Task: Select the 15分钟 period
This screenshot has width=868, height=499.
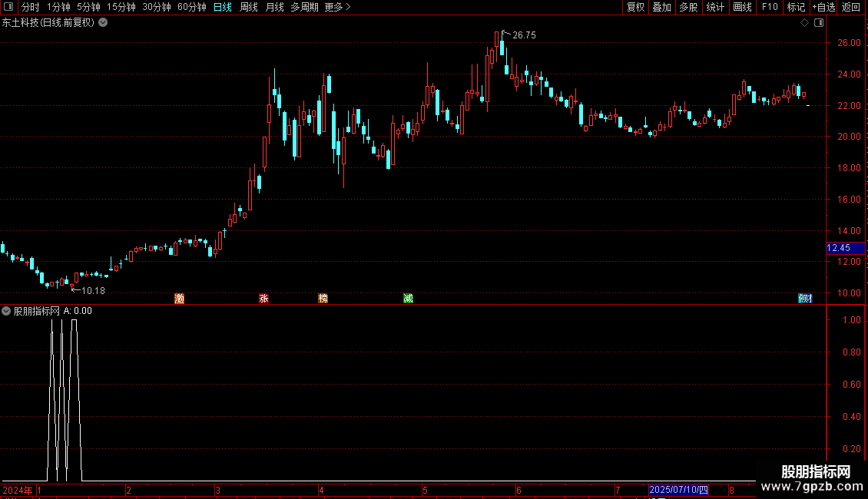Action: [x=121, y=7]
